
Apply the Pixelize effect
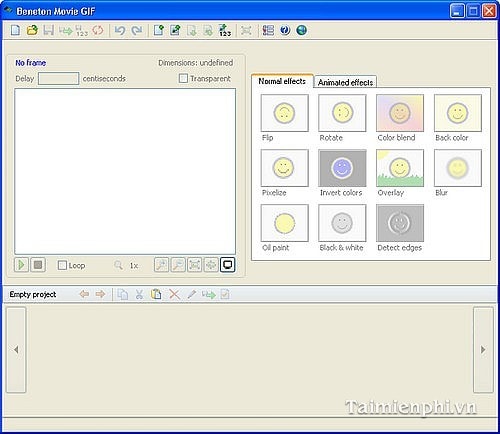pyautogui.click(x=285, y=168)
